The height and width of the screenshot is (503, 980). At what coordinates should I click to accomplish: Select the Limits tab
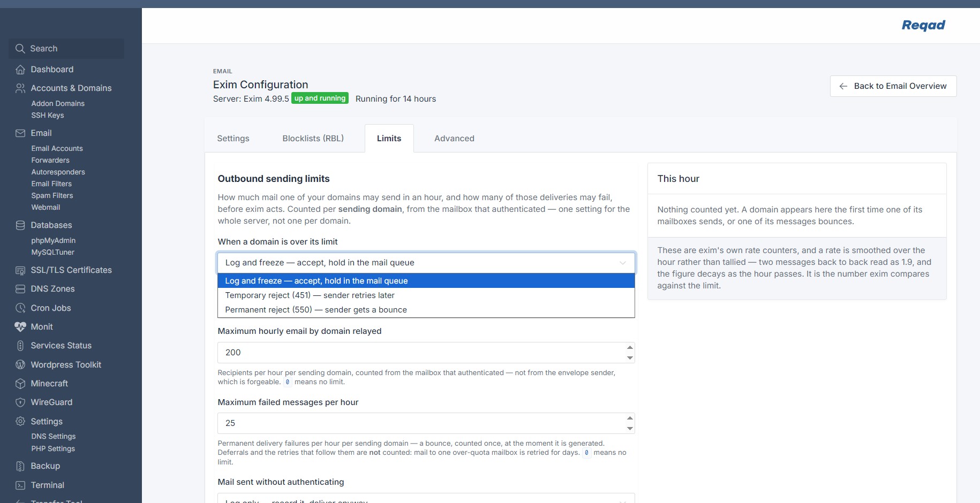(x=389, y=139)
